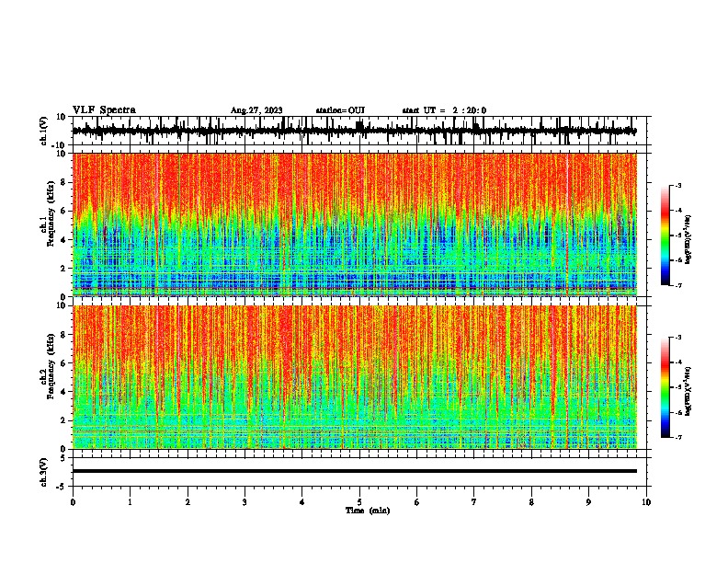This screenshot has width=728, height=563.
Task: Click the 'ch.3(V)' axis label
Action: pos(44,472)
